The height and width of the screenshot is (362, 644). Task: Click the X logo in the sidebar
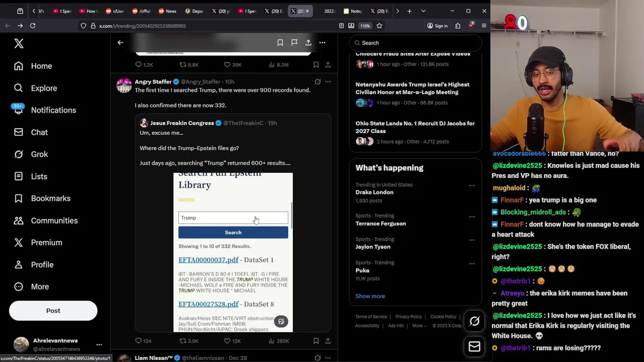[x=19, y=44]
